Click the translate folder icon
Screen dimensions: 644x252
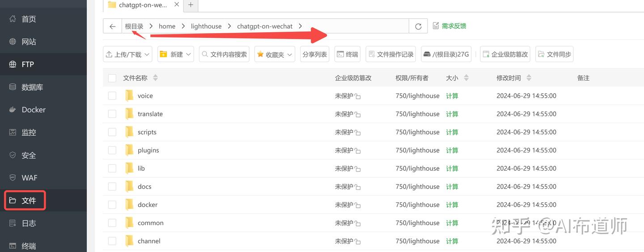tap(129, 114)
